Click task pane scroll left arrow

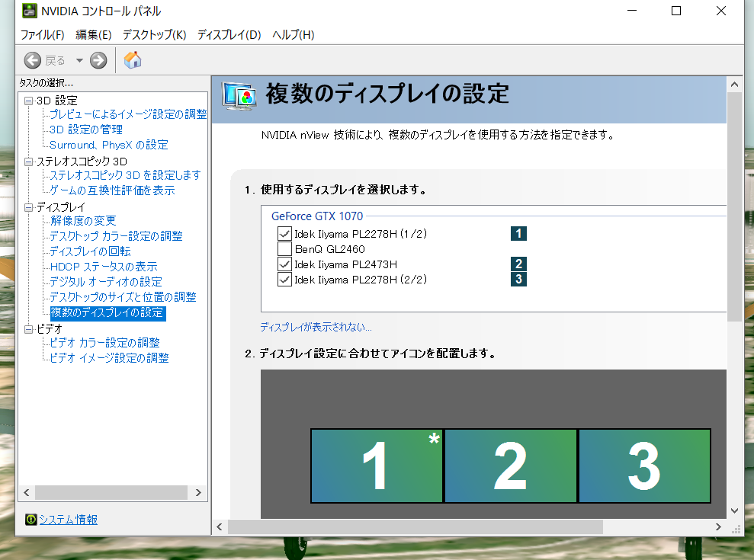[x=27, y=492]
